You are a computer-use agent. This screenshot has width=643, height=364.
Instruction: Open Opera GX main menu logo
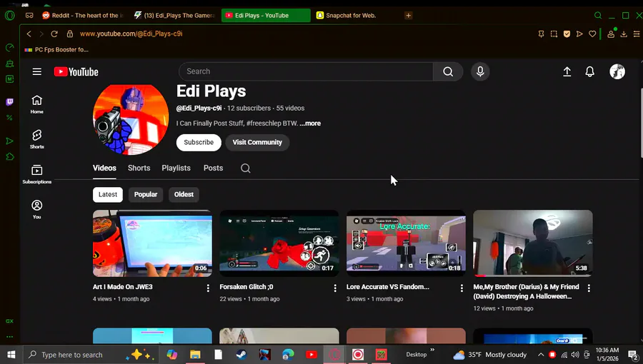click(x=9, y=16)
